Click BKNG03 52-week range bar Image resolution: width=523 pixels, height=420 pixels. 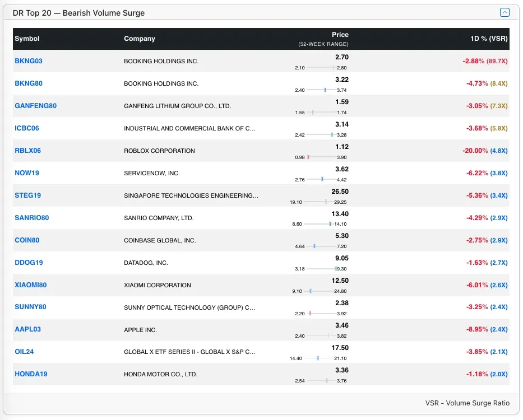321,68
